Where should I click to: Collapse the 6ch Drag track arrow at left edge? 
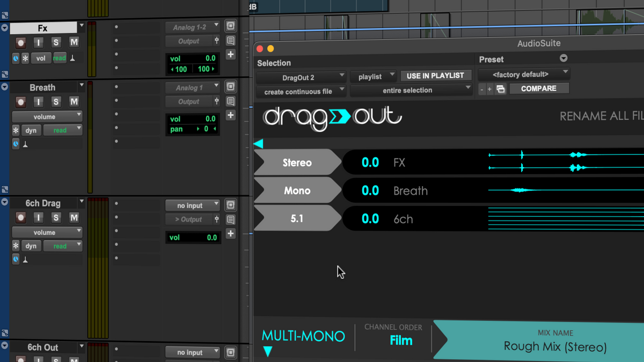[5, 202]
